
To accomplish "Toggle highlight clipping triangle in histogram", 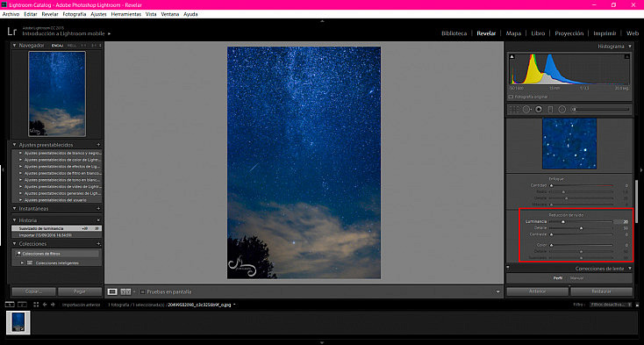I will pyautogui.click(x=627, y=57).
